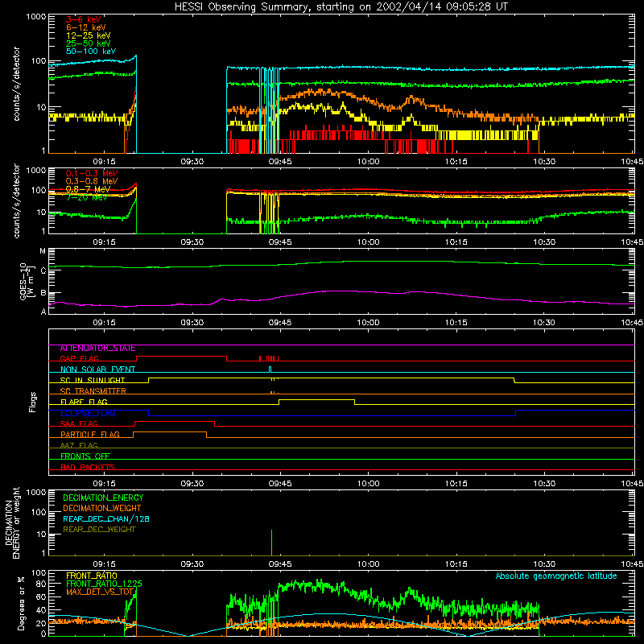Select the SC_TRANSMITTER flag label
Image resolution: width=644 pixels, height=644 pixels.
point(93,391)
